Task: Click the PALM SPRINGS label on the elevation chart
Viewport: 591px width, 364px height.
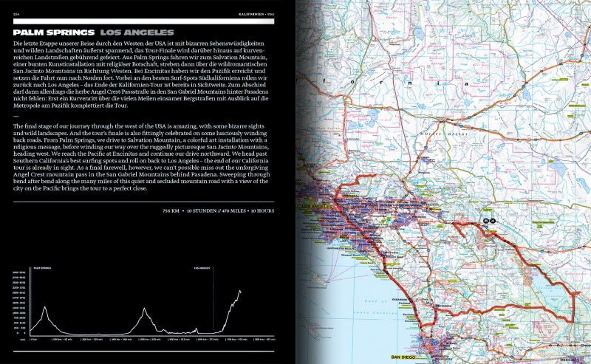Action: 42,268
